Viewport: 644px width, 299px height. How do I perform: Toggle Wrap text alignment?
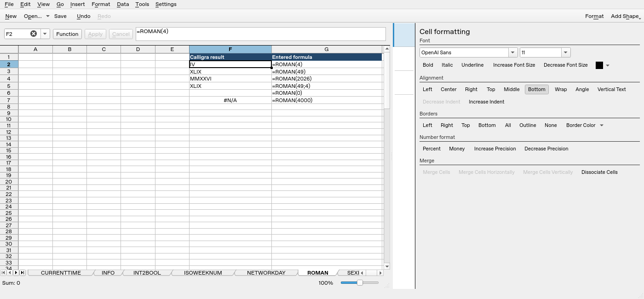pos(561,89)
